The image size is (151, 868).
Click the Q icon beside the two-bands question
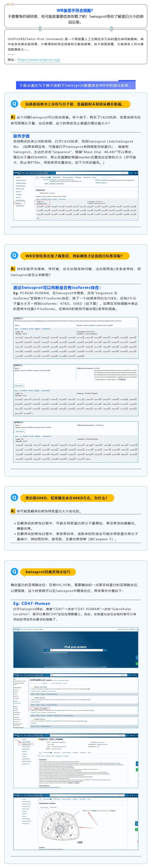tap(14, 255)
